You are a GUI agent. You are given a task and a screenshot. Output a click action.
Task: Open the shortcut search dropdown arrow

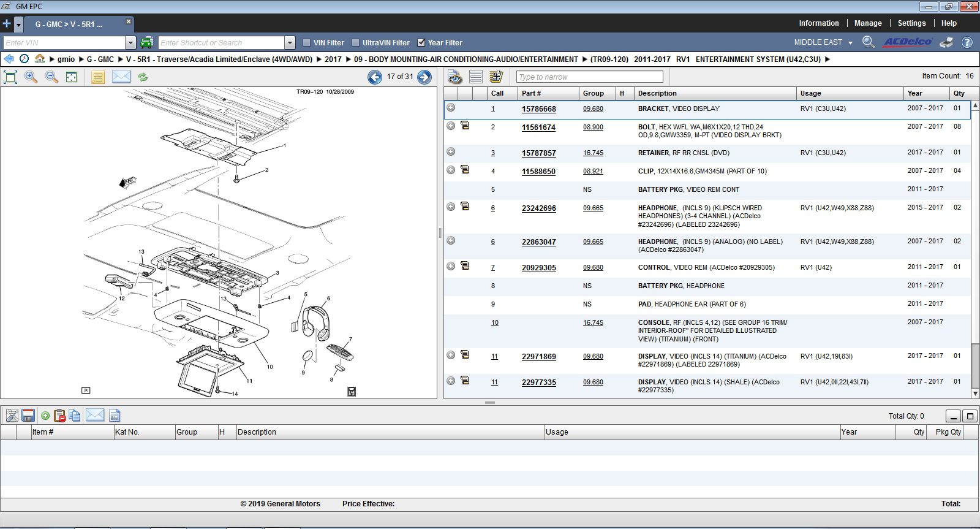[x=290, y=42]
